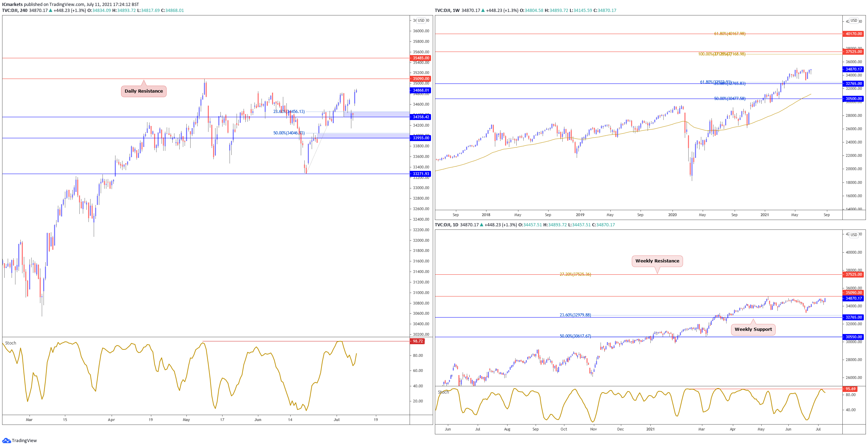Click the TVC:DJI, 240 chart title

15,11
